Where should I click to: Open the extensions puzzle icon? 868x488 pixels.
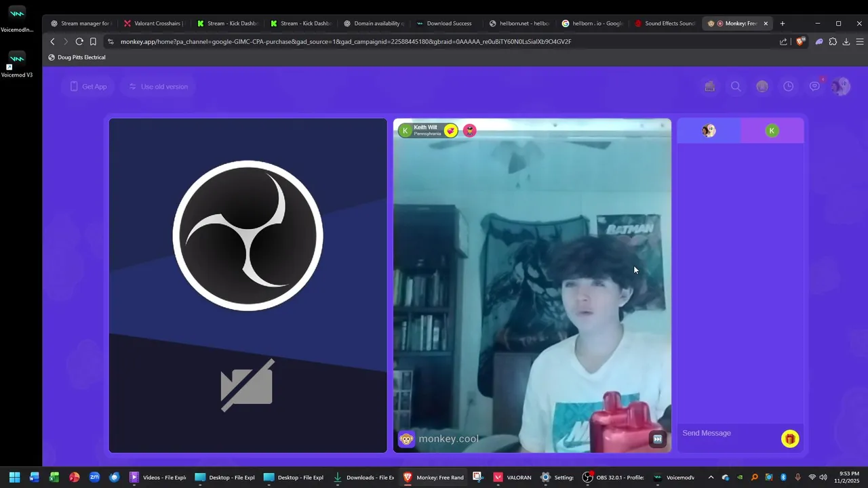[833, 41]
